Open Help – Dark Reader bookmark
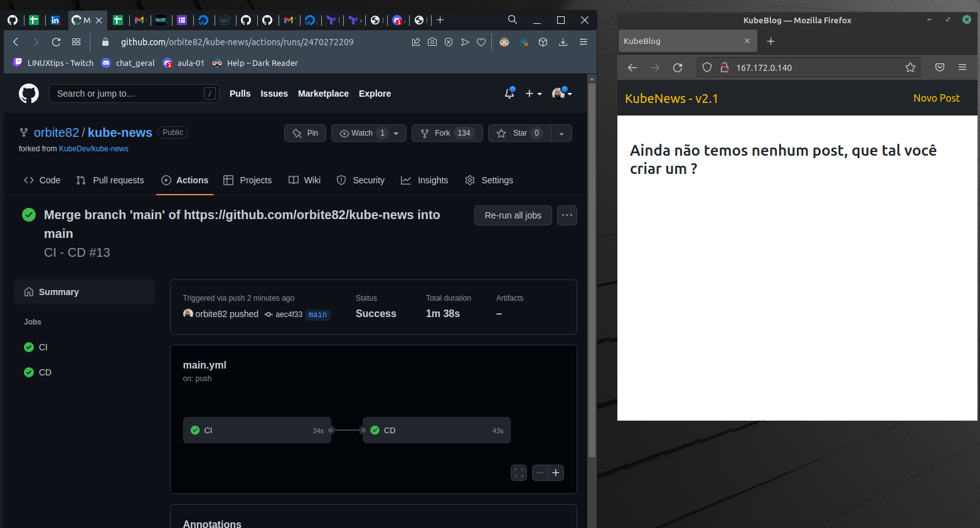 point(255,63)
